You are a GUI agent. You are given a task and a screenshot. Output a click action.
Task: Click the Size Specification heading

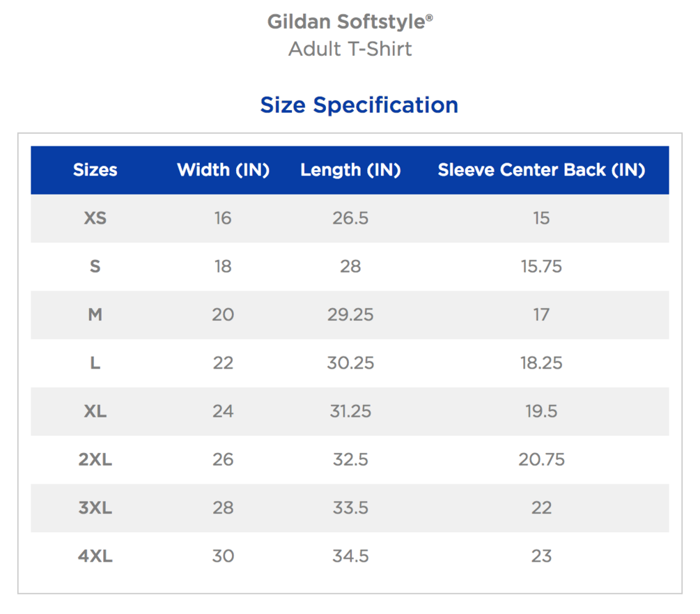tap(359, 105)
